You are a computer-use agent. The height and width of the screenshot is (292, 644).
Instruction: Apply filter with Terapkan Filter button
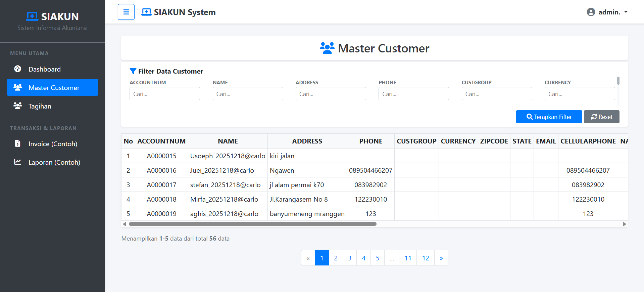click(549, 117)
